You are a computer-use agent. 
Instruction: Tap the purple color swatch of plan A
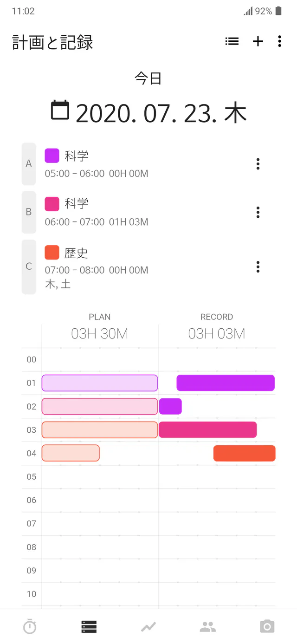point(52,156)
